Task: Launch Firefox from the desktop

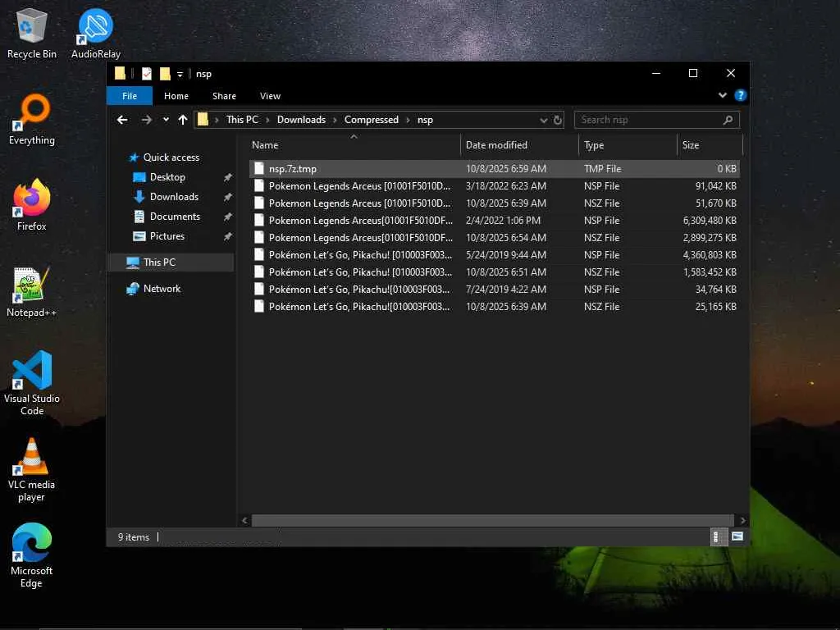Action: tap(32, 205)
